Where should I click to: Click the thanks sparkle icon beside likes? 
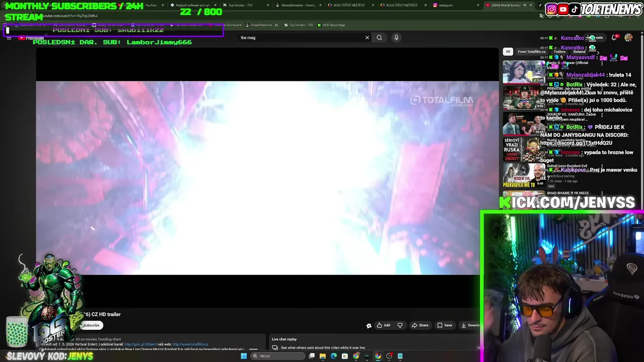(369, 325)
